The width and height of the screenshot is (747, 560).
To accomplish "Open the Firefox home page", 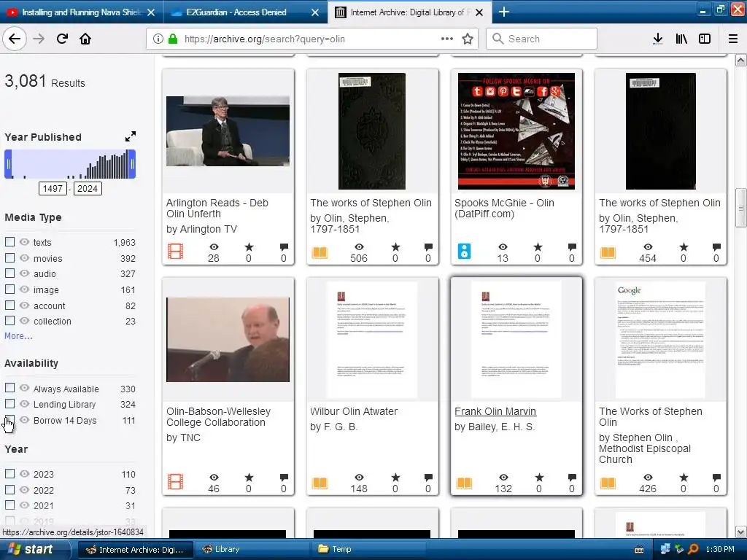I will [85, 39].
